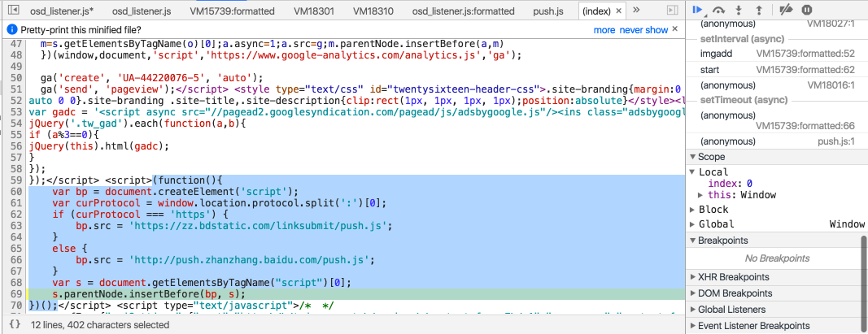This screenshot has width=868, height=334.
Task: Open VM15739:formatted tab
Action: tap(232, 11)
